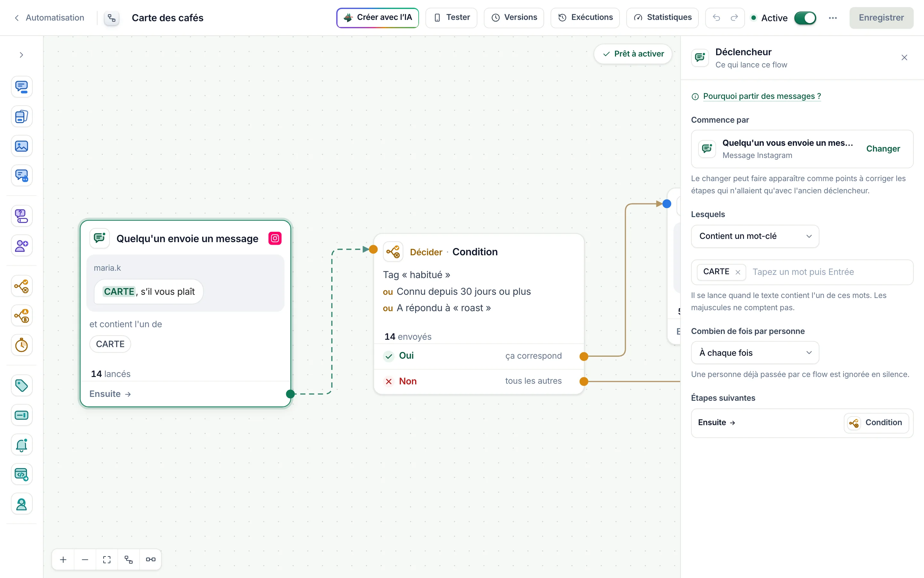924x578 pixels.
Task: Open the flow icon beside Carte des cafés
Action: tap(112, 18)
